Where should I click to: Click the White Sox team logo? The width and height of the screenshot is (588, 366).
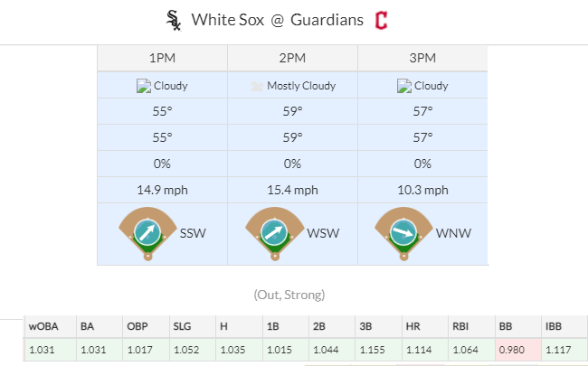[x=173, y=20]
